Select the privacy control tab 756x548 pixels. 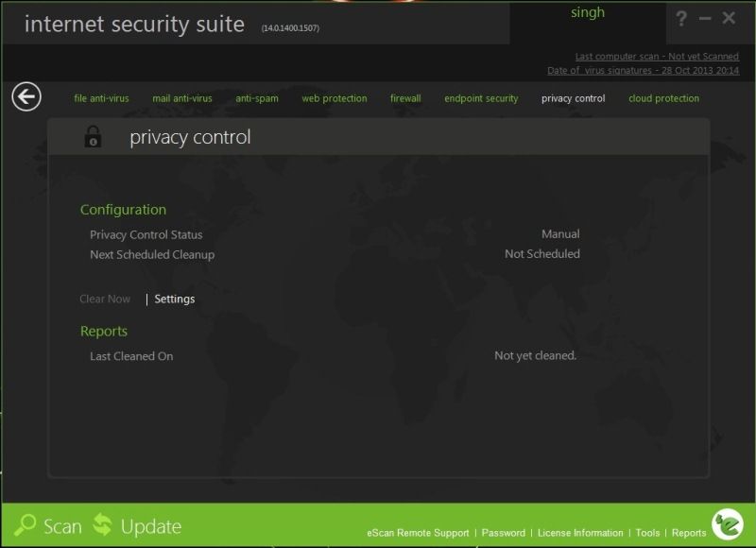click(x=574, y=98)
